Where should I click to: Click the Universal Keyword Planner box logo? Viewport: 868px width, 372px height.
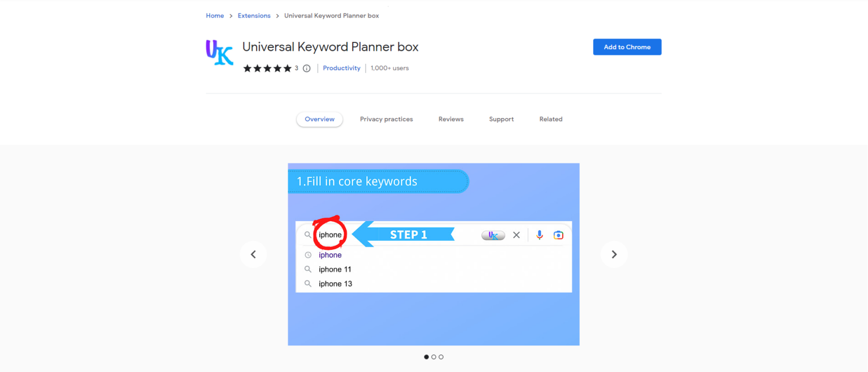(219, 53)
